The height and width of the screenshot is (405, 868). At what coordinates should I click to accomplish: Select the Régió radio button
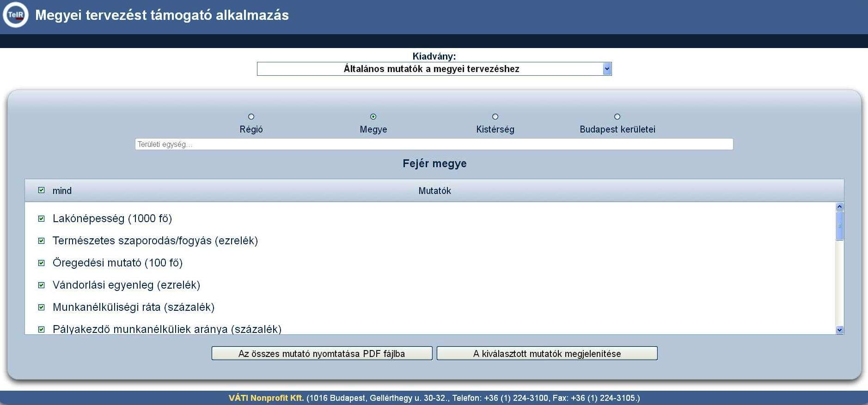(x=251, y=117)
